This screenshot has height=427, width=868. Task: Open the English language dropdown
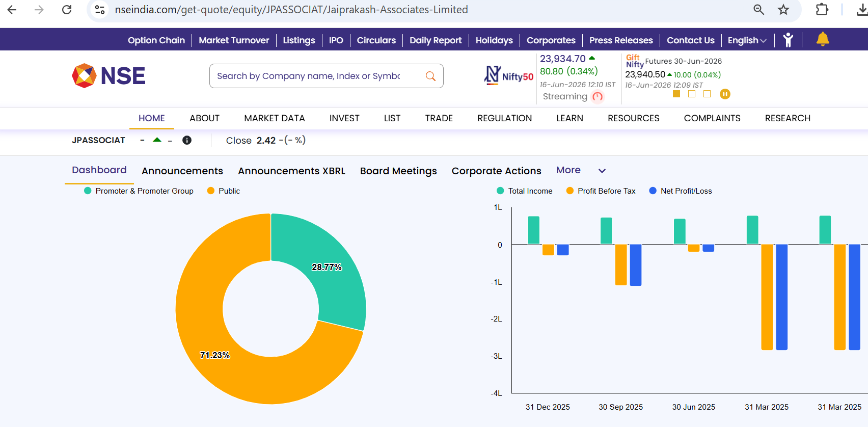[747, 40]
